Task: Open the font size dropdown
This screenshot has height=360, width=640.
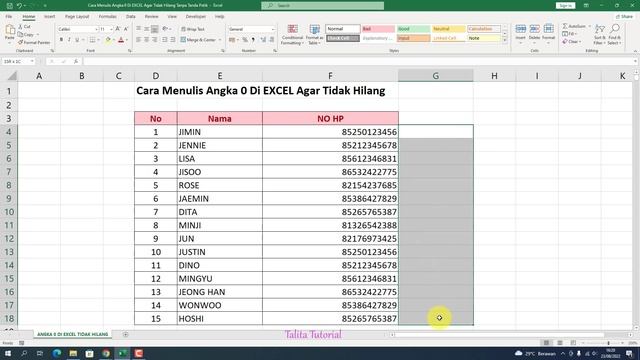Action: [111, 29]
